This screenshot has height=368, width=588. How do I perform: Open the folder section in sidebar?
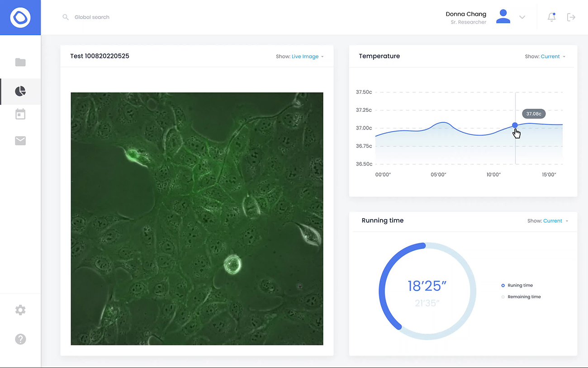coord(20,62)
